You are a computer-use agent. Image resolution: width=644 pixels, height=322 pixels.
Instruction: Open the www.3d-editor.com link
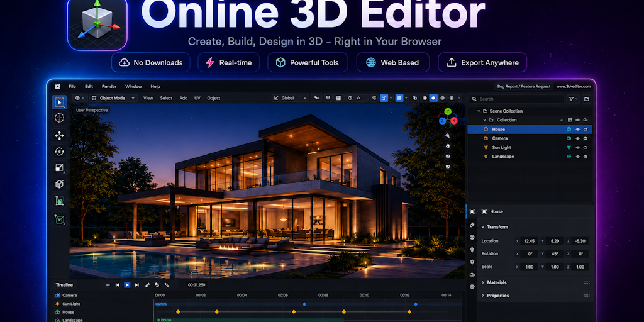click(574, 87)
